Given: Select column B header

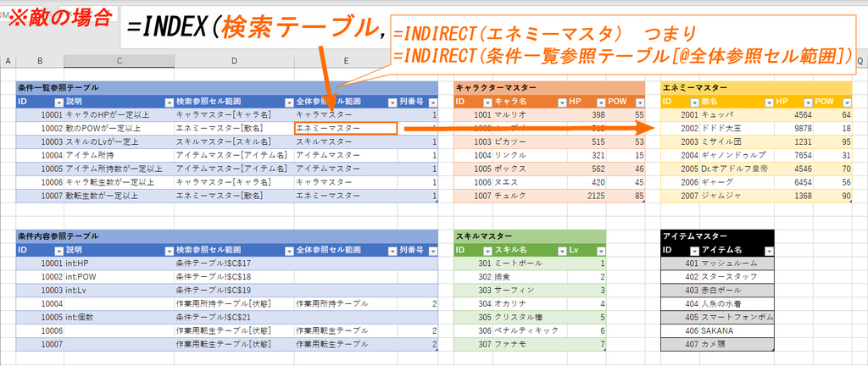Looking at the screenshot, I should tap(40, 60).
